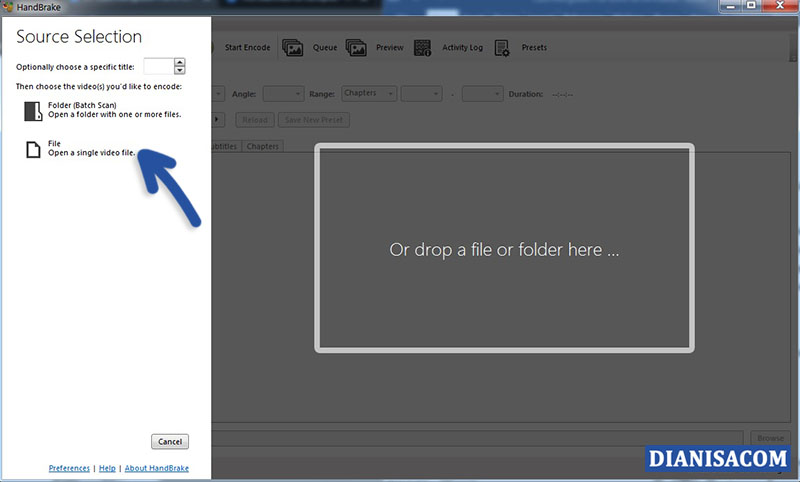
Task: Switch to the Chapters tab
Action: pyautogui.click(x=263, y=146)
